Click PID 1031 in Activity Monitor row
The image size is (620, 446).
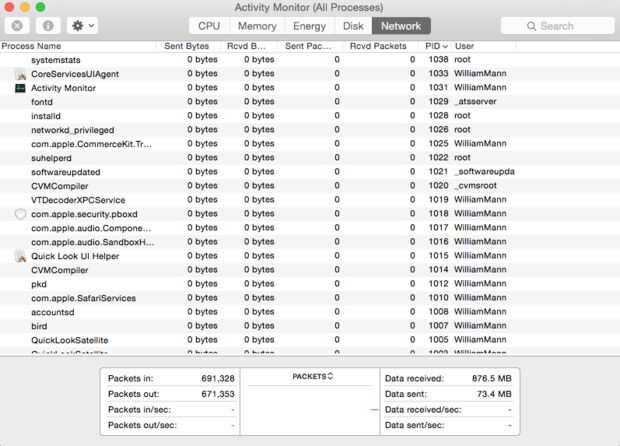coord(439,87)
